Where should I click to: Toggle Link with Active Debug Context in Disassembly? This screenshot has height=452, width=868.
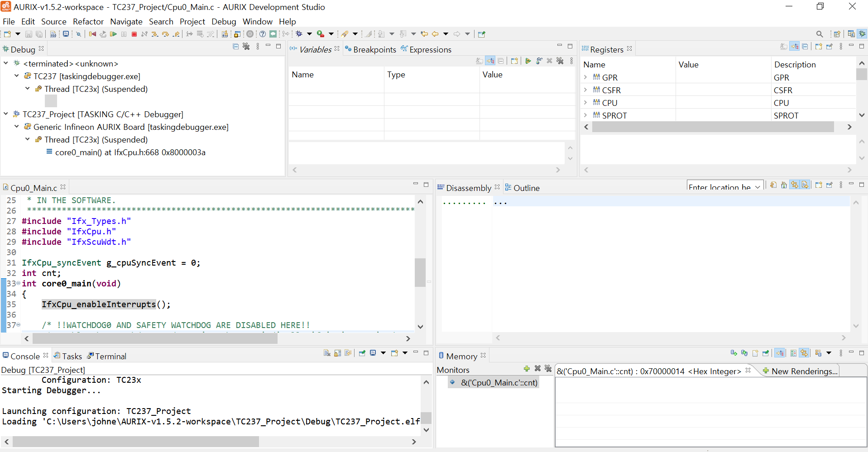[794, 185]
